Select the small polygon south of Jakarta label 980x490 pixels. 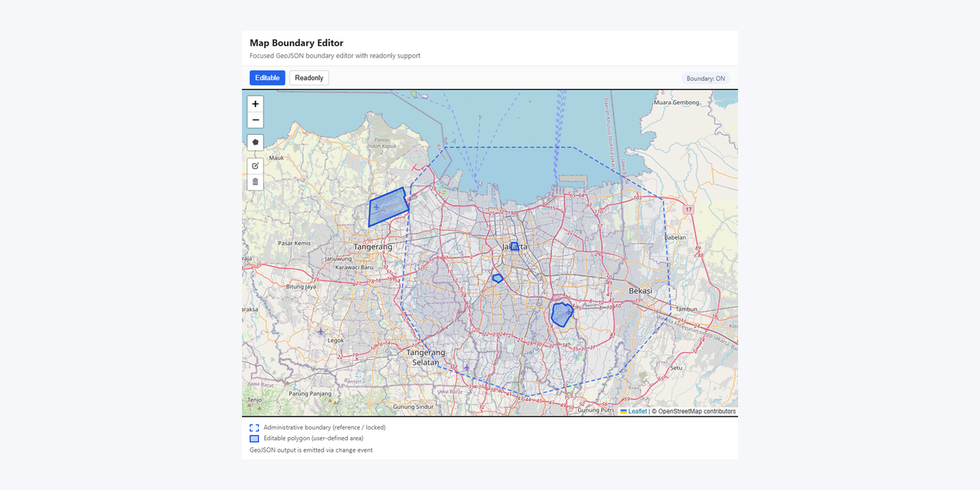(498, 278)
